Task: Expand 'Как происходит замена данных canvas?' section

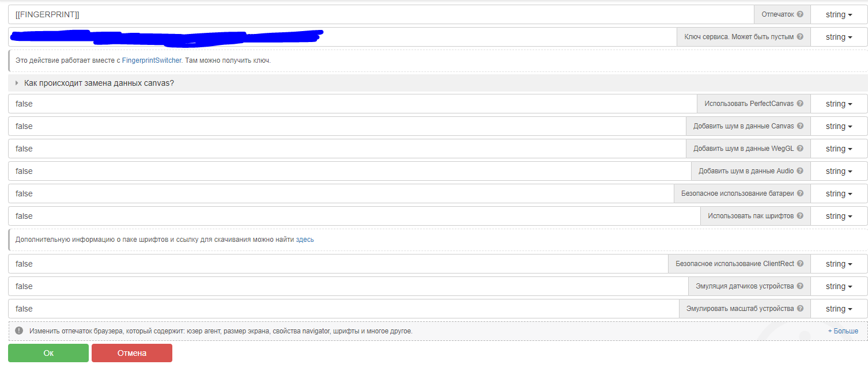Action: pyautogui.click(x=99, y=83)
